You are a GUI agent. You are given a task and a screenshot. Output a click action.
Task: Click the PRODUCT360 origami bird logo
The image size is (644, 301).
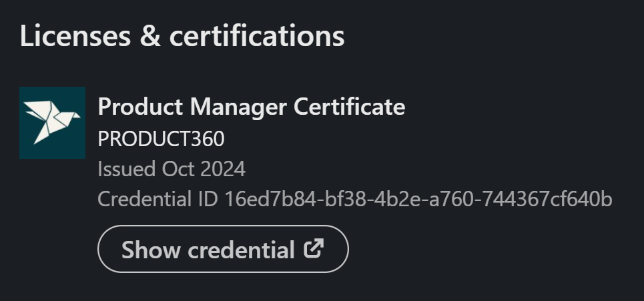tap(52, 122)
